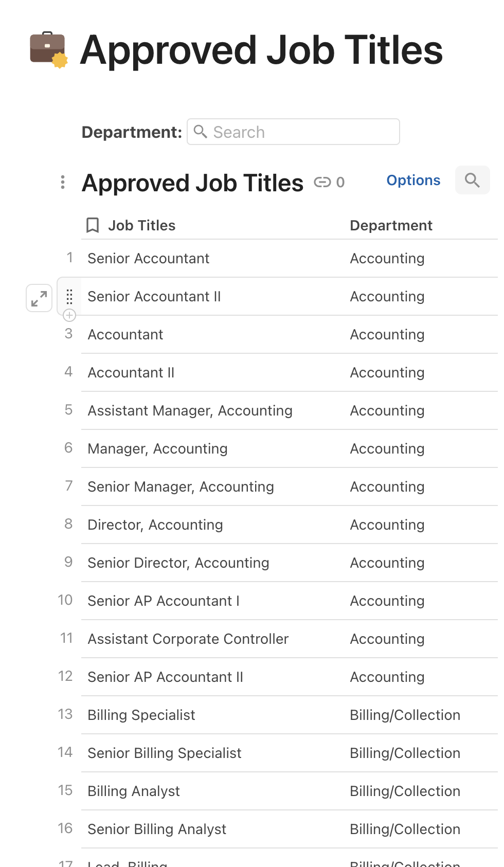Click the search icon button beside Options

tap(472, 180)
